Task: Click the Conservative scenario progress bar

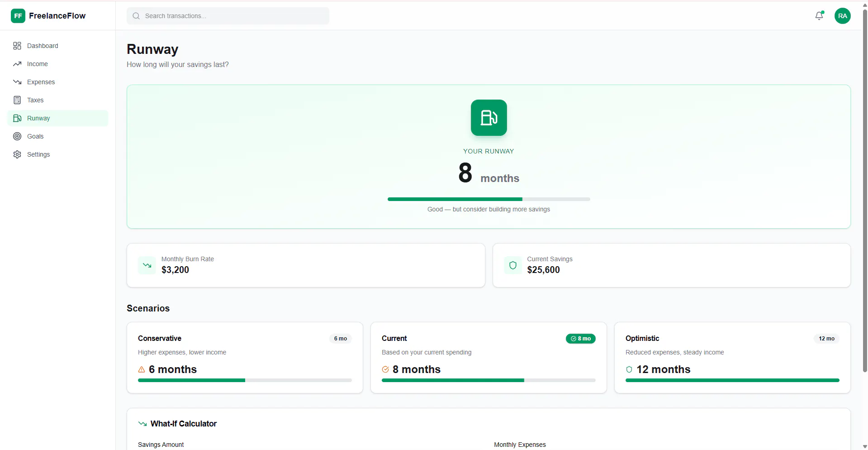Action: coord(245,380)
